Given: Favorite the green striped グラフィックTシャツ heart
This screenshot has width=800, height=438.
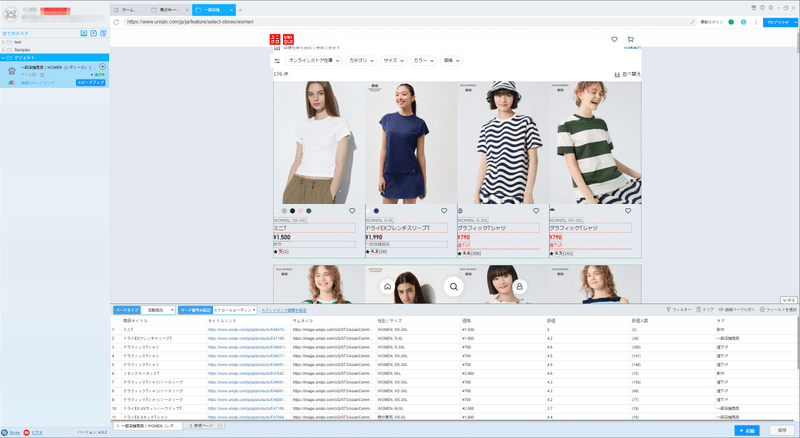Looking at the screenshot, I should [x=628, y=211].
